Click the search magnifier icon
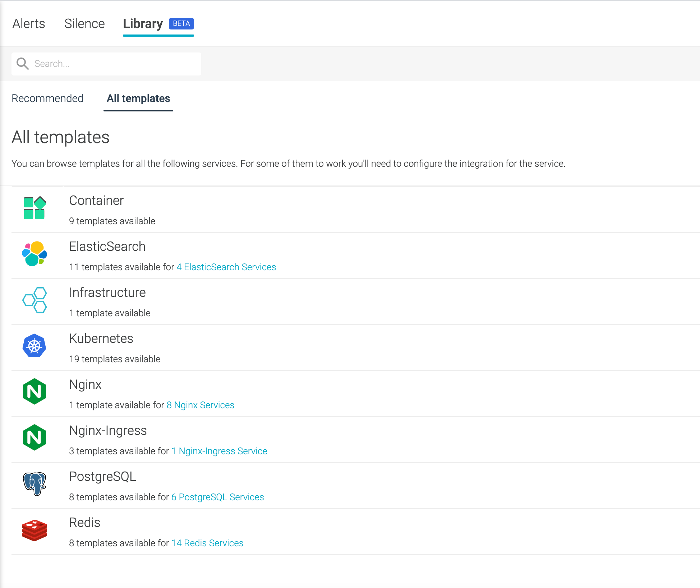This screenshot has width=700, height=588. tap(23, 64)
